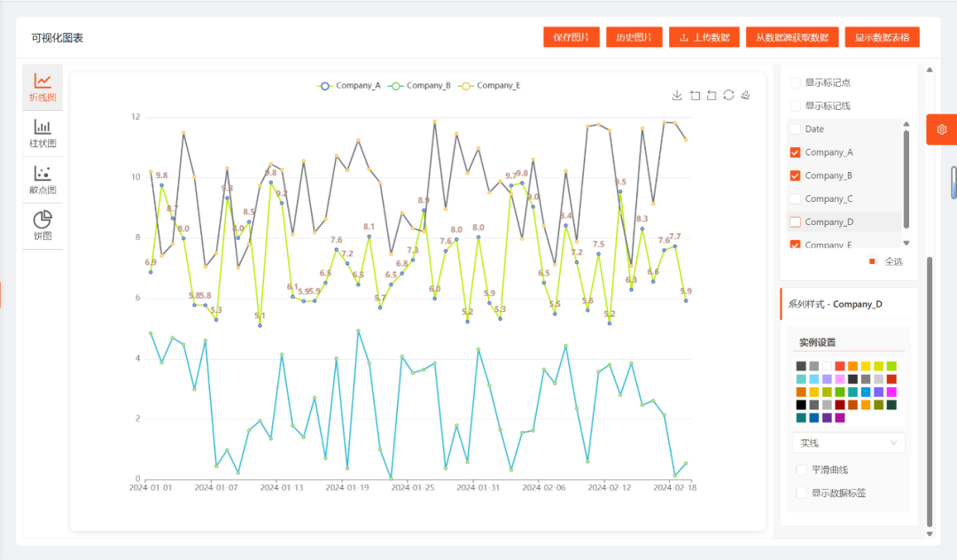Toggle the 平滑曲线 checkbox
Image resolution: width=957 pixels, height=560 pixels.
(x=801, y=470)
